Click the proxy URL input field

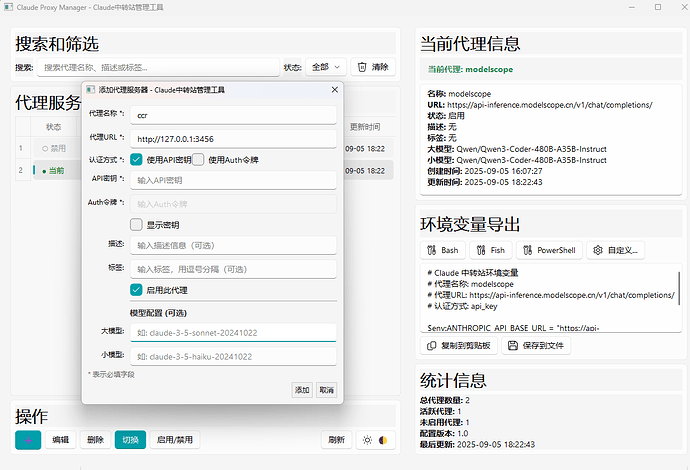click(233, 139)
